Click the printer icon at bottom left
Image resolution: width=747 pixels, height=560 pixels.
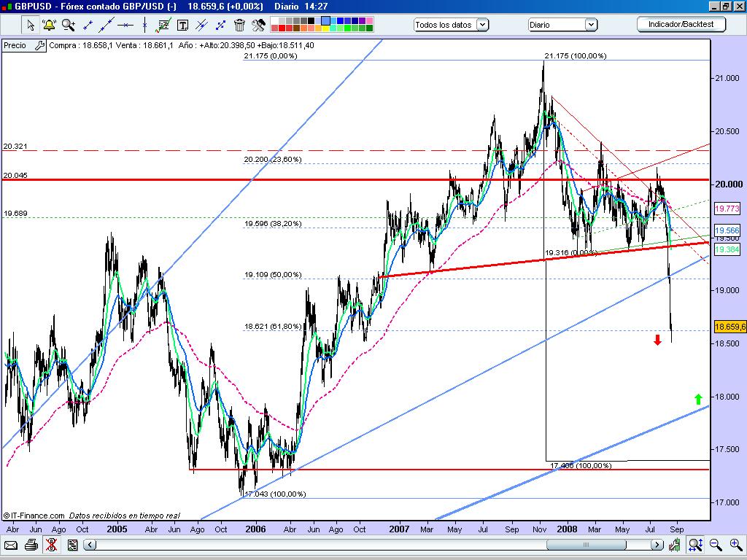pyautogui.click(x=31, y=545)
